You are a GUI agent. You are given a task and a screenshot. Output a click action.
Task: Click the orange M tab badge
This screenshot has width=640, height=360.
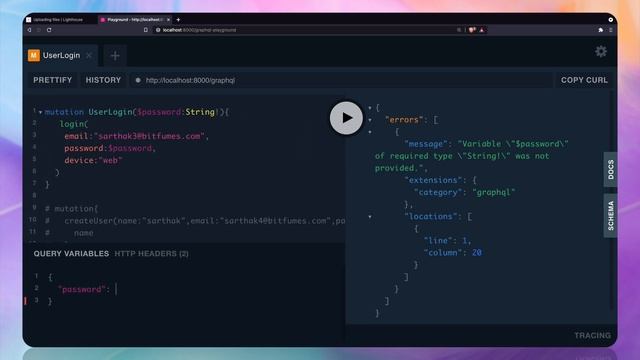pyautogui.click(x=34, y=55)
